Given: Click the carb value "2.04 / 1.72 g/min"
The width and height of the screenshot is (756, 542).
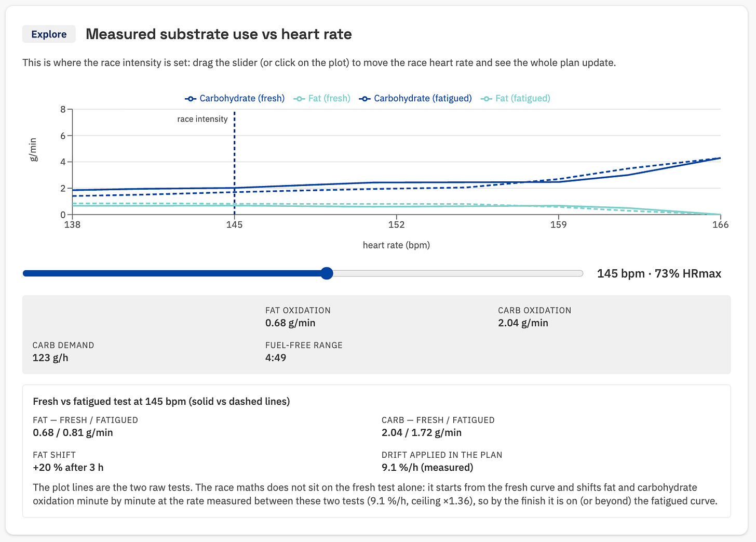Looking at the screenshot, I should click(x=422, y=432).
